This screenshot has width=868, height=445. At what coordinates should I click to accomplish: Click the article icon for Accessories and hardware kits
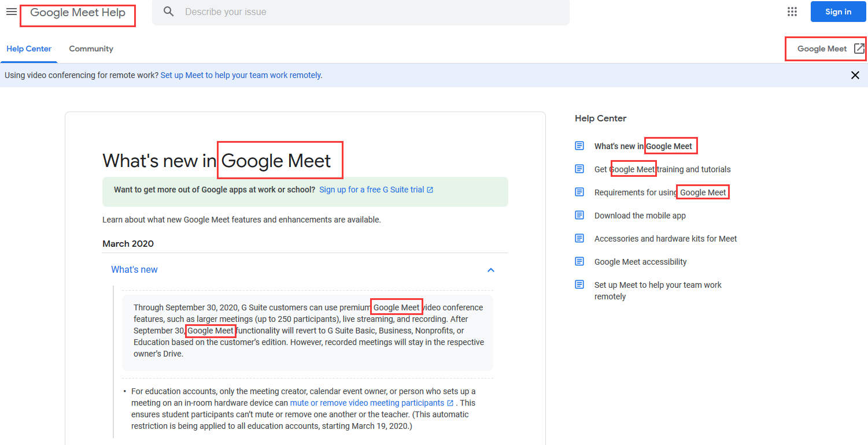tap(579, 238)
